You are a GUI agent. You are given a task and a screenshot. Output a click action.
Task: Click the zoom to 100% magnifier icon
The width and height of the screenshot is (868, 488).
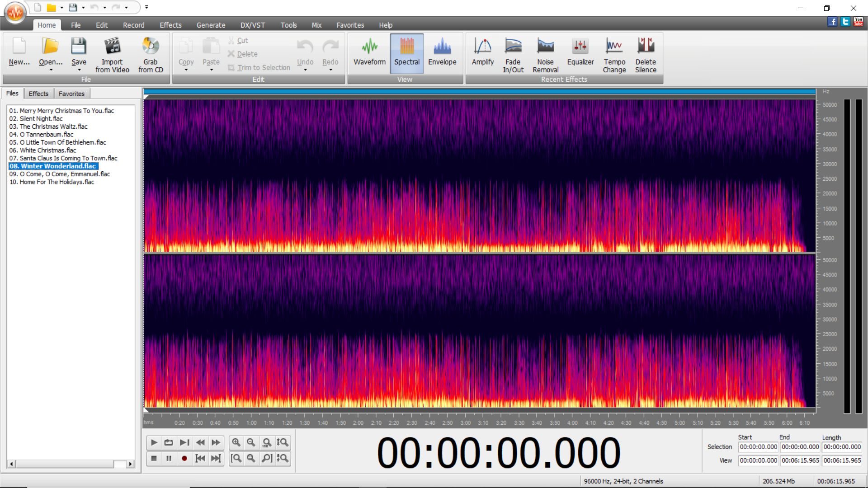(267, 442)
